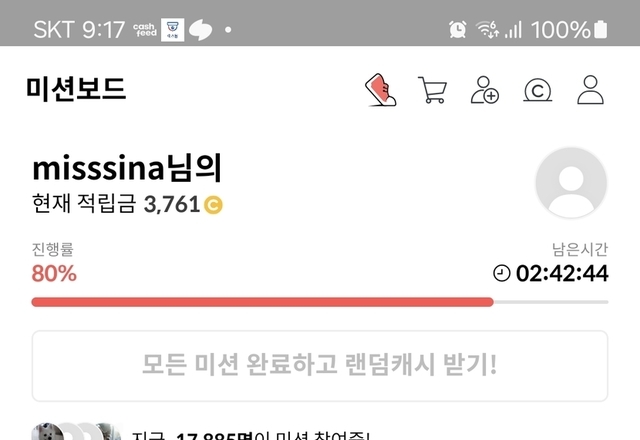The image size is (640, 440).
Task: Tap the participant avatars thumbnail row
Action: click(76, 432)
